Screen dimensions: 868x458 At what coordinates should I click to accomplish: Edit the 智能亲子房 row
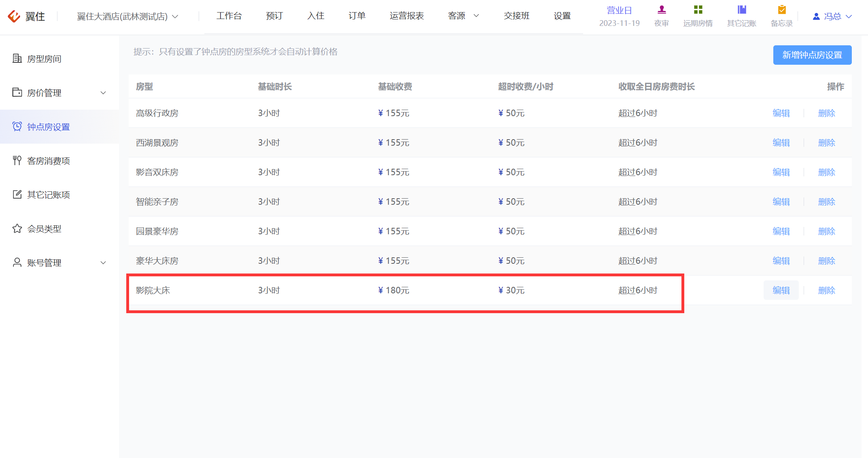coord(781,202)
